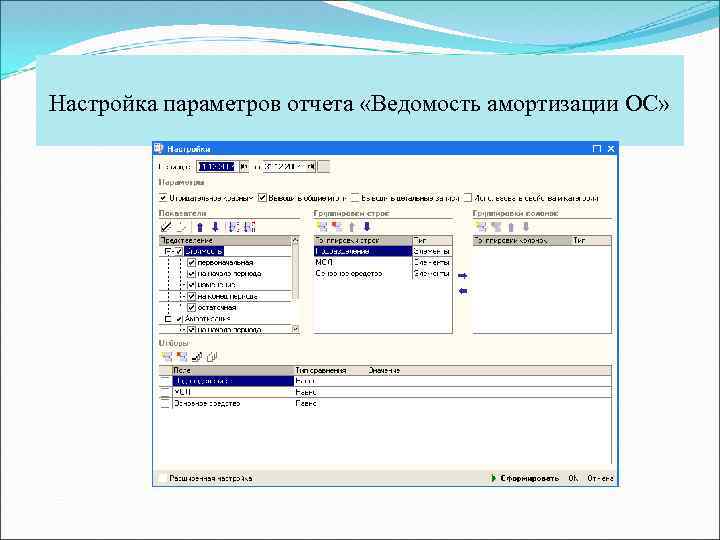Image resolution: width=720 pixels, height=540 pixels.
Task: Add a new filter in Отборы toolbar
Action: pos(167,356)
